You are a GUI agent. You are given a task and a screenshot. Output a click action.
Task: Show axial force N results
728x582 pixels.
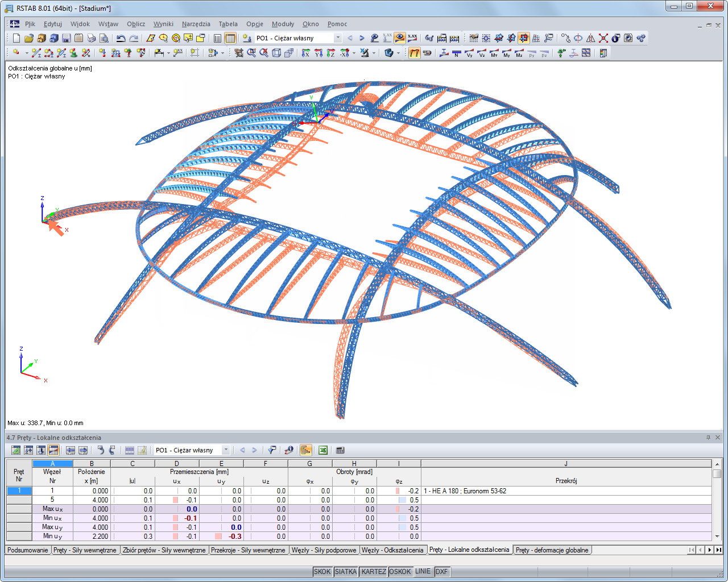pyautogui.click(x=457, y=53)
